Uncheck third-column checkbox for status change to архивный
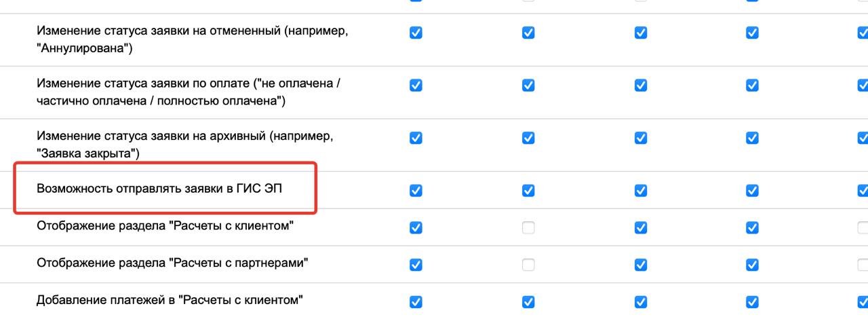This screenshot has height=317, width=868. pos(641,138)
